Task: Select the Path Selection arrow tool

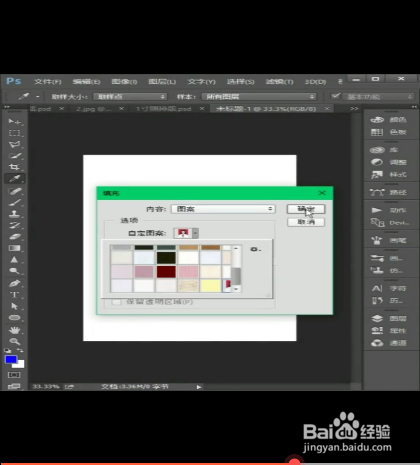Action: 14,306
